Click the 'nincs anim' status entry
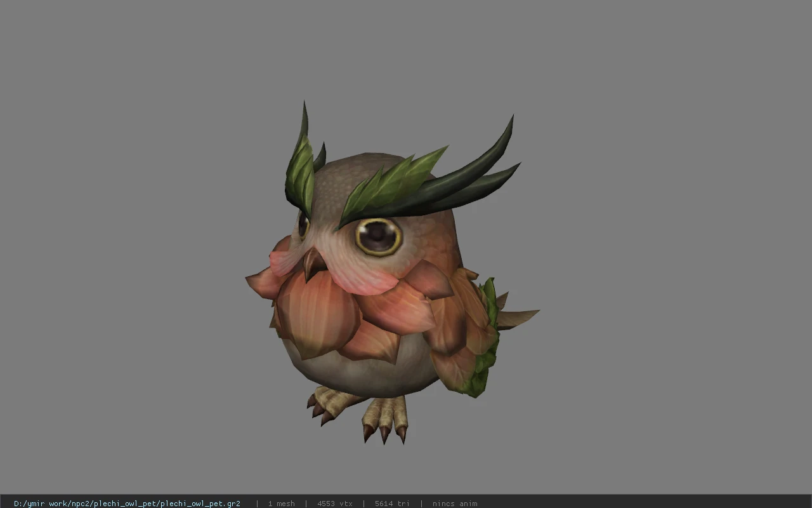This screenshot has height=508, width=812. (455, 504)
